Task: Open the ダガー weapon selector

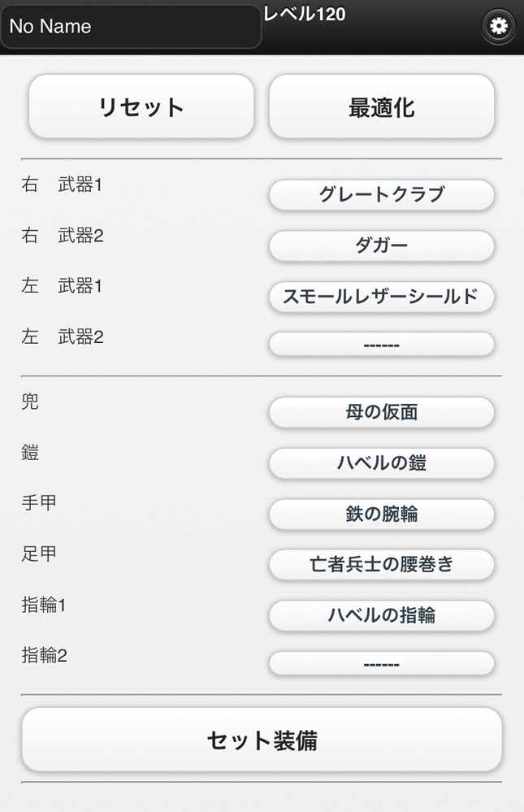Action: click(x=382, y=245)
